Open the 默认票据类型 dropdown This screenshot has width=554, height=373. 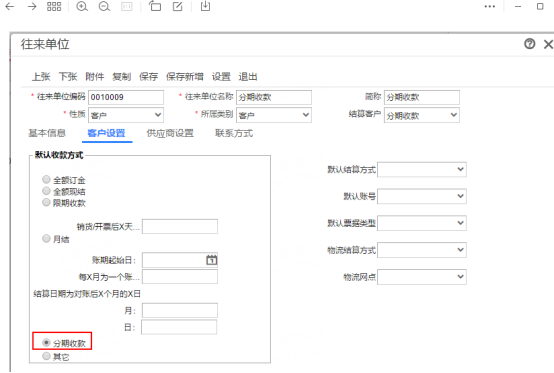[422, 223]
